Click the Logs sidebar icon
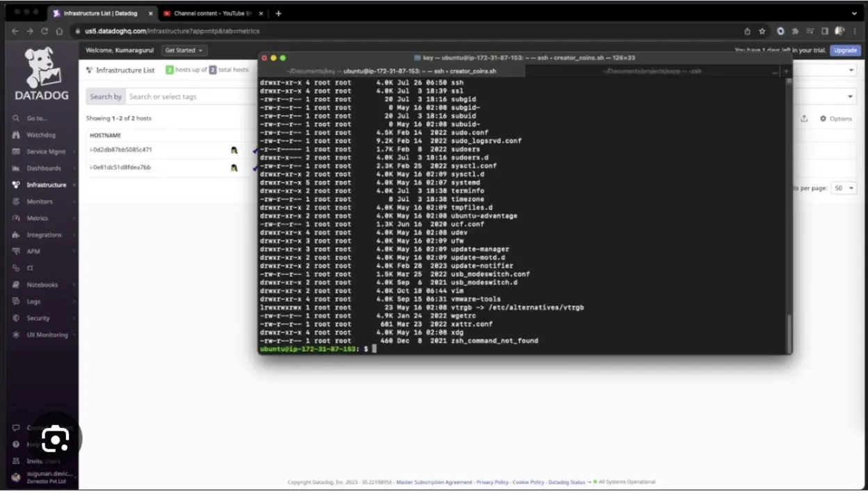This screenshot has height=494, width=868. (x=16, y=301)
